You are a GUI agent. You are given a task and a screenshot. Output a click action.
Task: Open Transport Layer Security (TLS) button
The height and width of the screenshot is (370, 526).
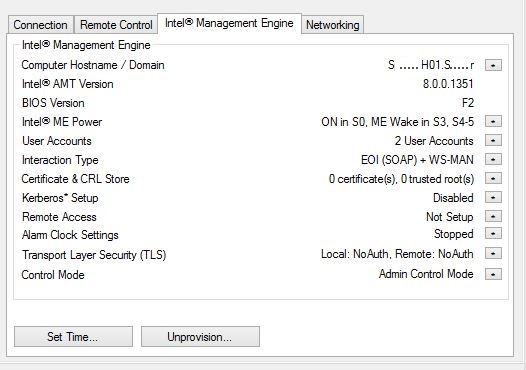[493, 253]
